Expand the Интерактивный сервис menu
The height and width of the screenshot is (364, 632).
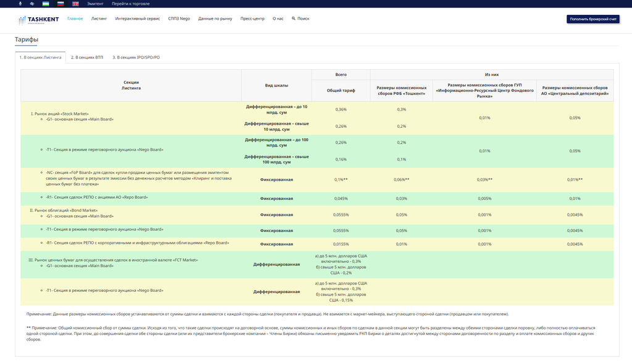(x=137, y=19)
